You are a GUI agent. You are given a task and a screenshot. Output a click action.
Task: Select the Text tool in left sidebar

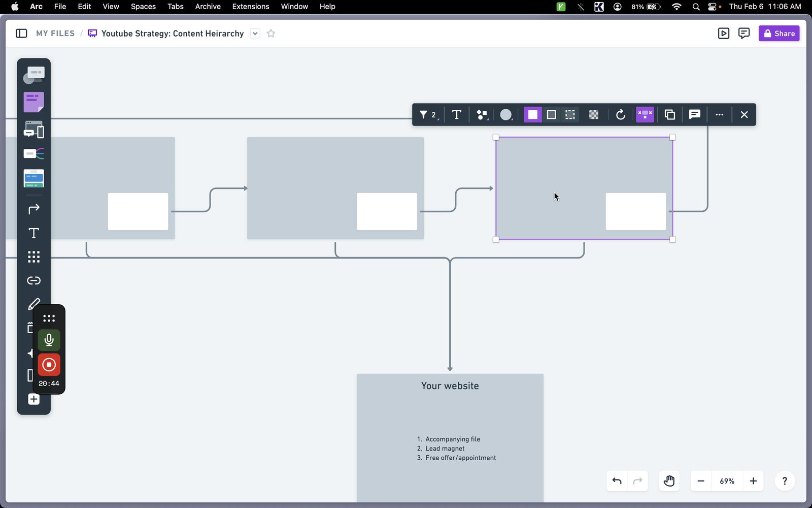point(33,233)
